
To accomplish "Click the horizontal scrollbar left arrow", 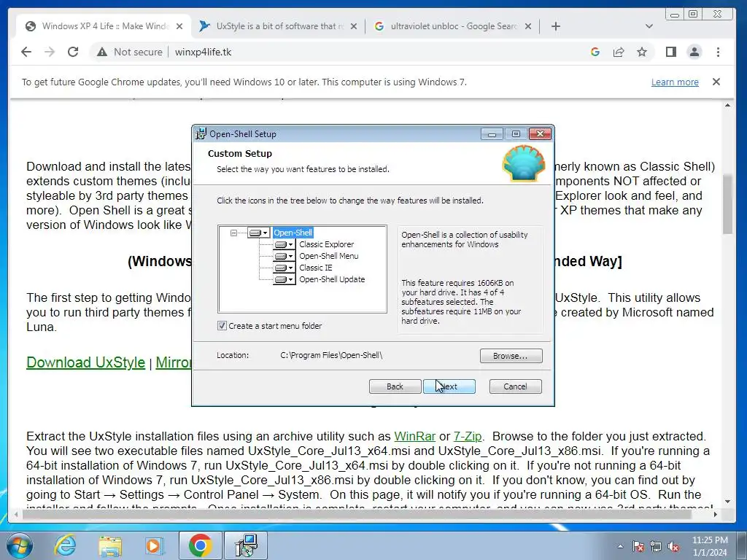I will click(x=17, y=514).
